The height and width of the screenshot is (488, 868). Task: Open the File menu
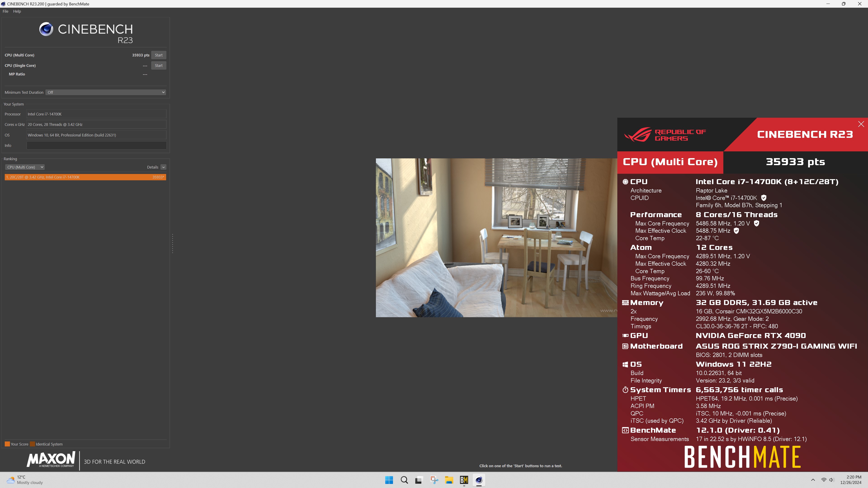tap(5, 11)
